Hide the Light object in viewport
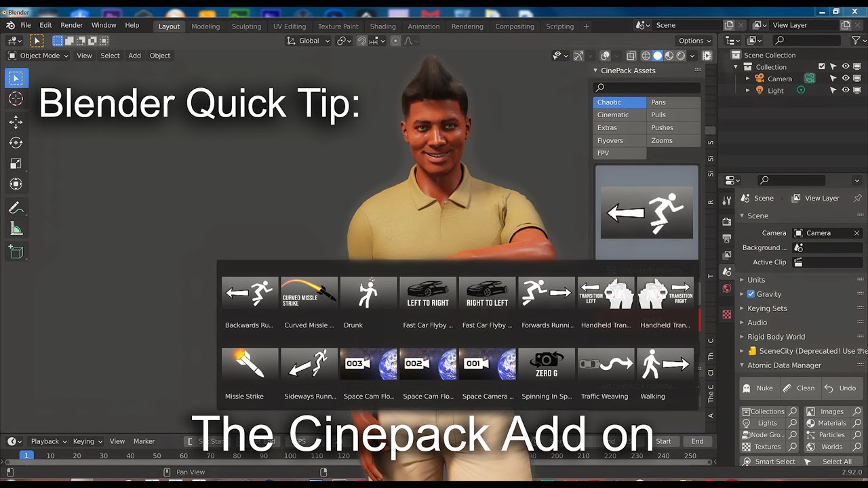Screen dimensions: 868x488 click(x=846, y=90)
